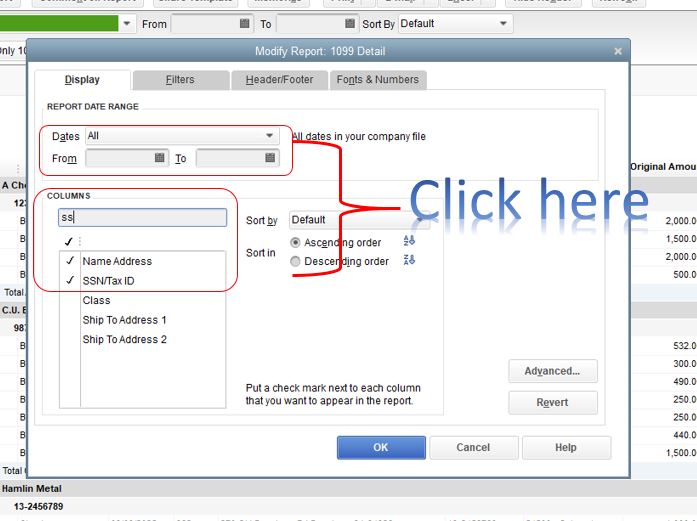Open the Dates dropdown set to All
The image size is (697, 521).
182,136
